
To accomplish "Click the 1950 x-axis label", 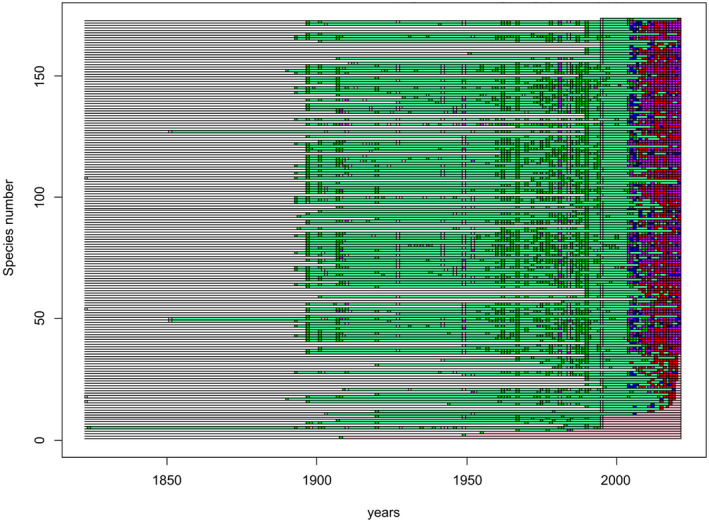I will [x=467, y=480].
